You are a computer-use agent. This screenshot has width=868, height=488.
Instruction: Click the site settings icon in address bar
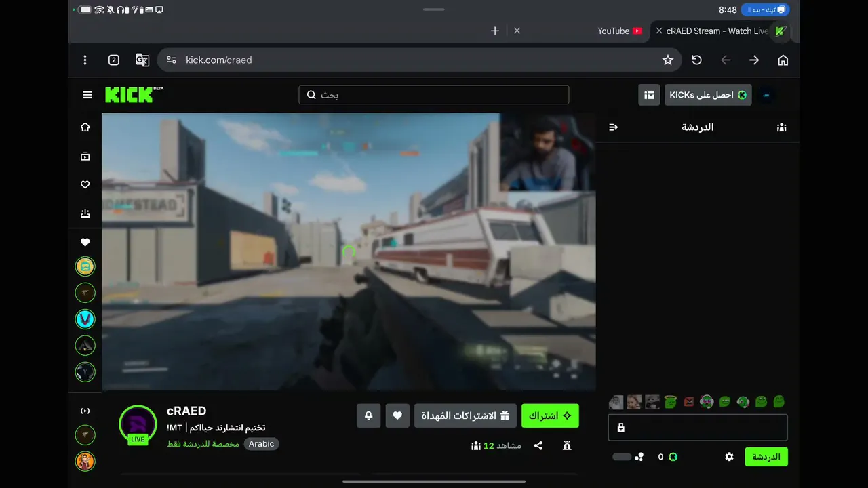pos(172,60)
